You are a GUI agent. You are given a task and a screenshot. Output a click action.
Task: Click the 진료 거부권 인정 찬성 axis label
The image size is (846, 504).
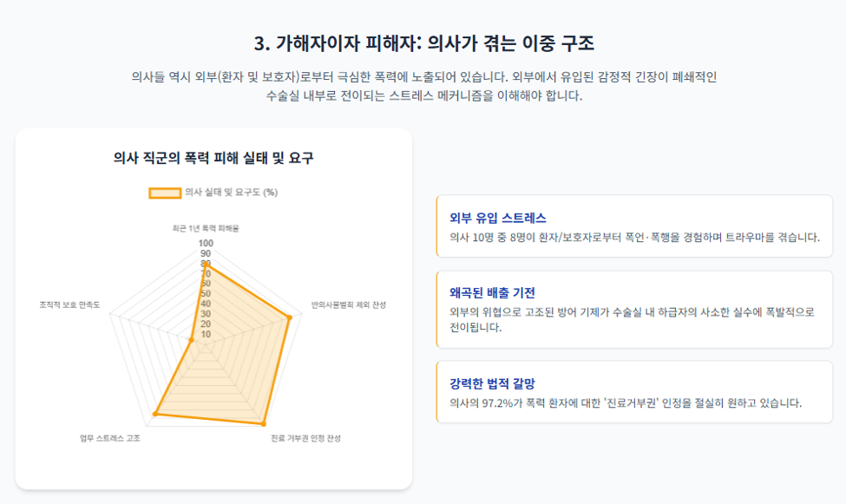(305, 438)
